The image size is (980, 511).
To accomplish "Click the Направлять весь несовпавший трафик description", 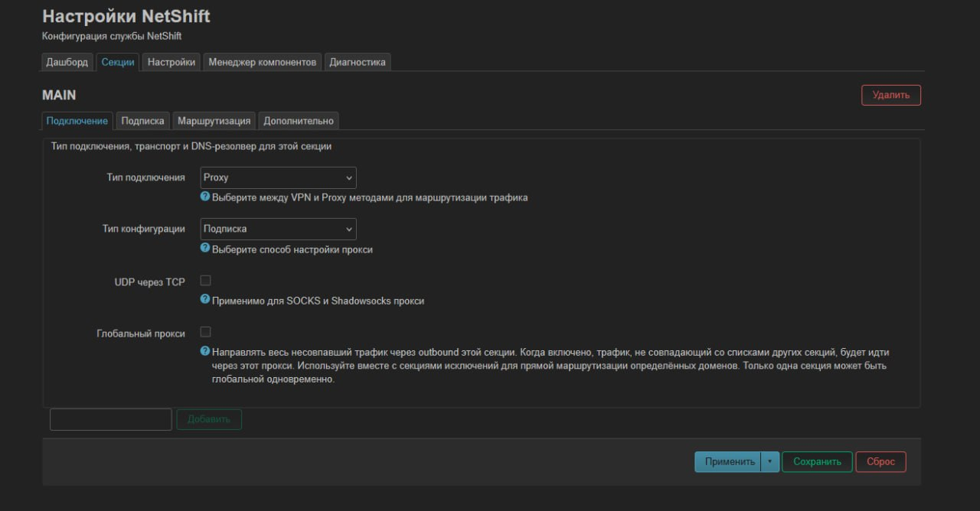I will pos(550,366).
